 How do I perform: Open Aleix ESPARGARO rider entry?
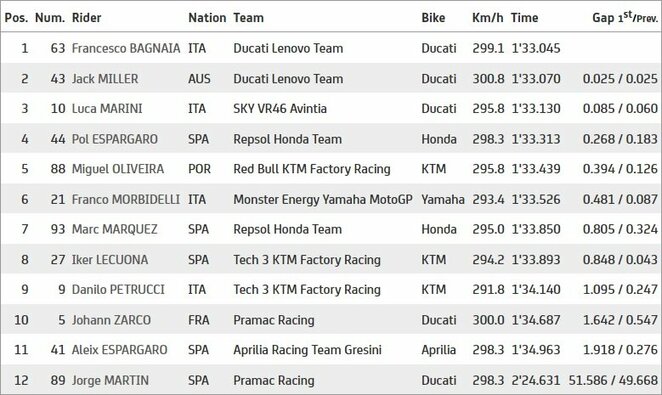(119, 350)
